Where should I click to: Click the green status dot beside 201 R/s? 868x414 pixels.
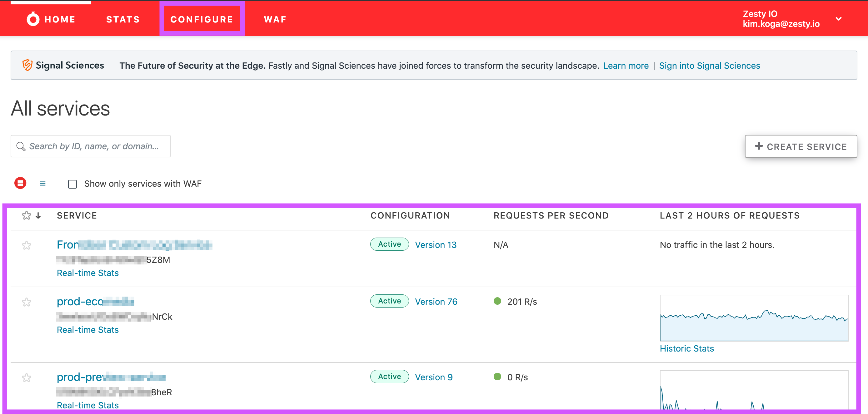tap(497, 301)
